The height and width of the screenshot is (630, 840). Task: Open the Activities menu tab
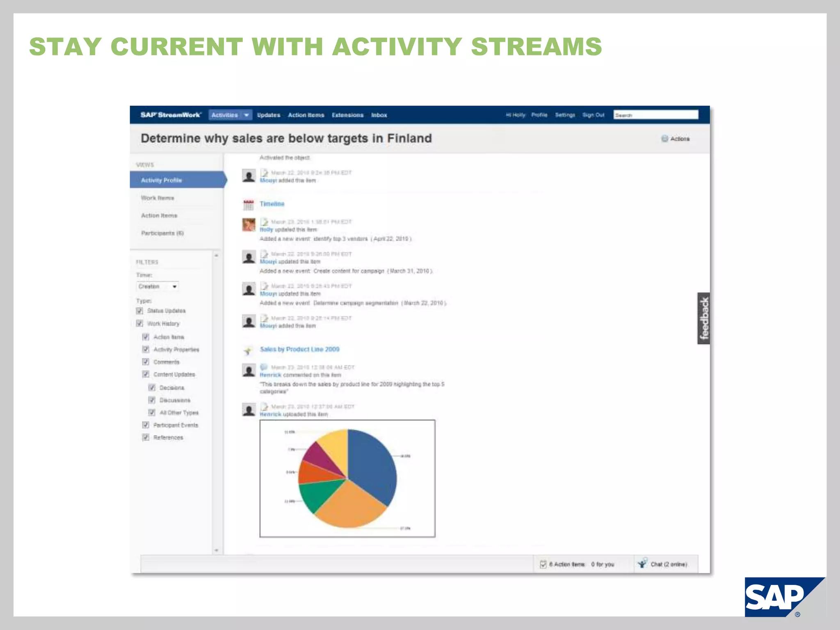[225, 115]
